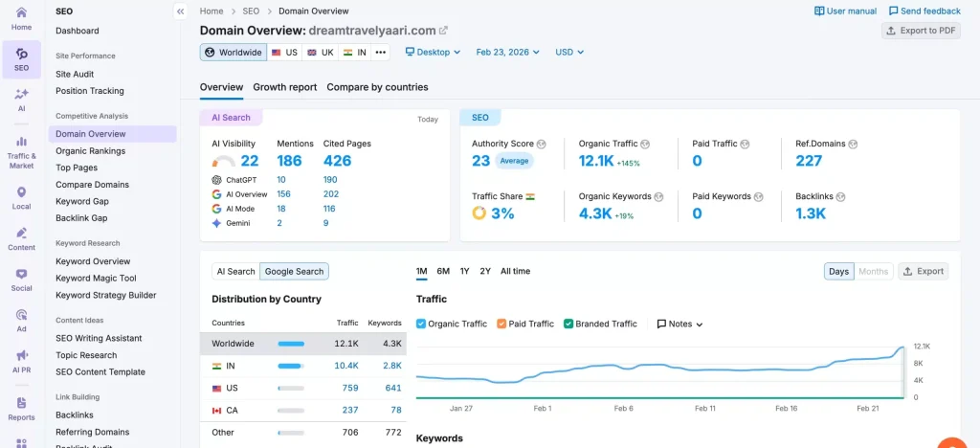Open the Social section icon
Image resolution: width=980 pixels, height=448 pixels.
click(x=21, y=280)
